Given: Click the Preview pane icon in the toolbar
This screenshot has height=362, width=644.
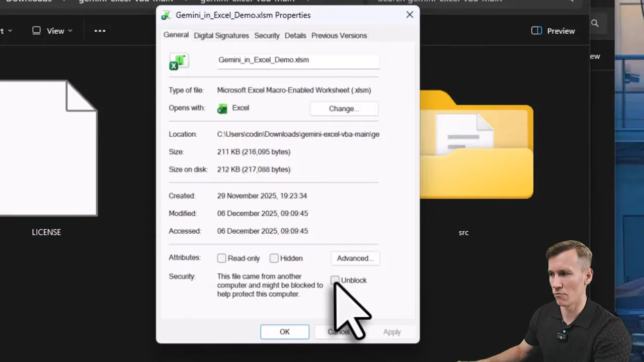Looking at the screenshot, I should (536, 31).
